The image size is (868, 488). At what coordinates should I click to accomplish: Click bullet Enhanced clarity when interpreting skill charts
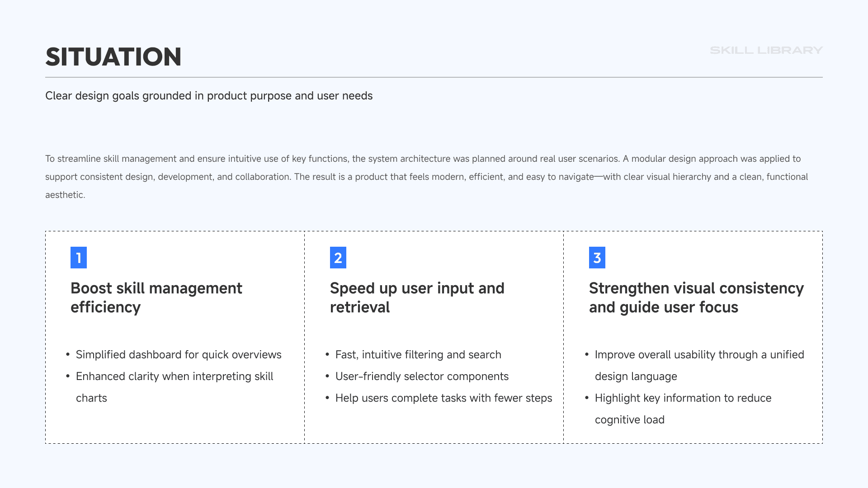[174, 376]
